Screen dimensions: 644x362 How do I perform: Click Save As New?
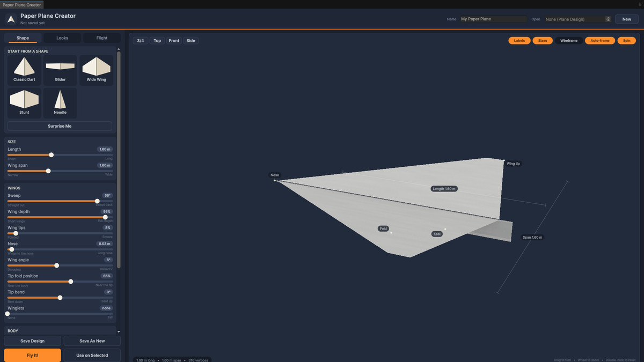pos(92,341)
